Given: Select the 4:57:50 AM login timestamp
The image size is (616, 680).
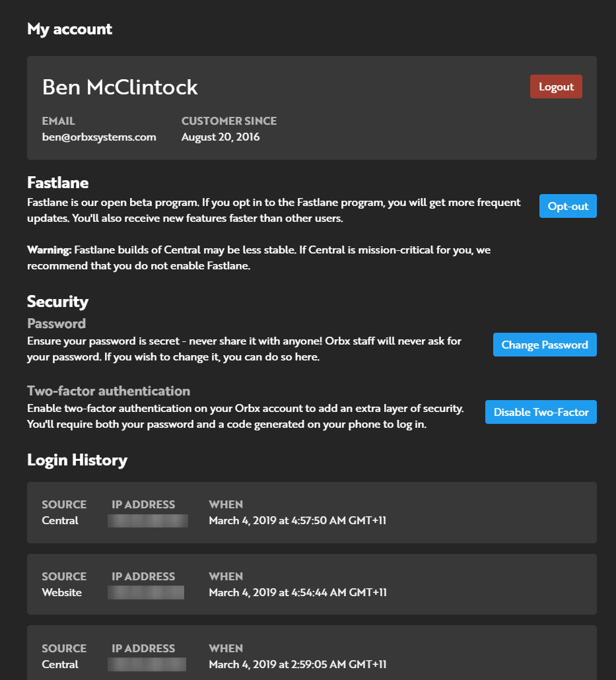Looking at the screenshot, I should [297, 520].
